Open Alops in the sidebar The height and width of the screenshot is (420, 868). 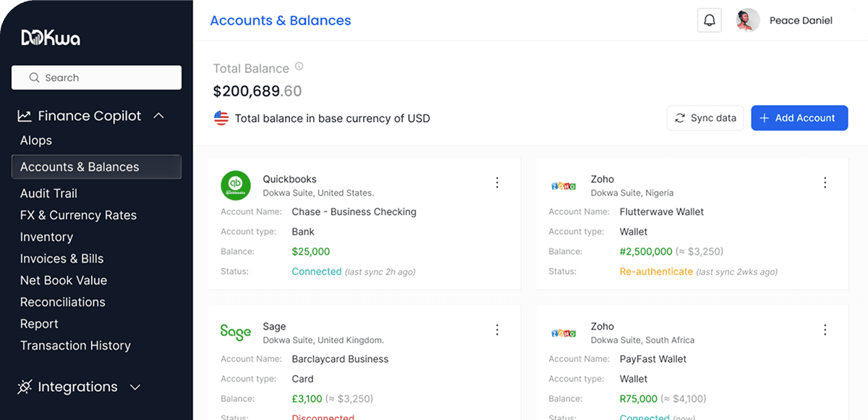[x=36, y=140]
